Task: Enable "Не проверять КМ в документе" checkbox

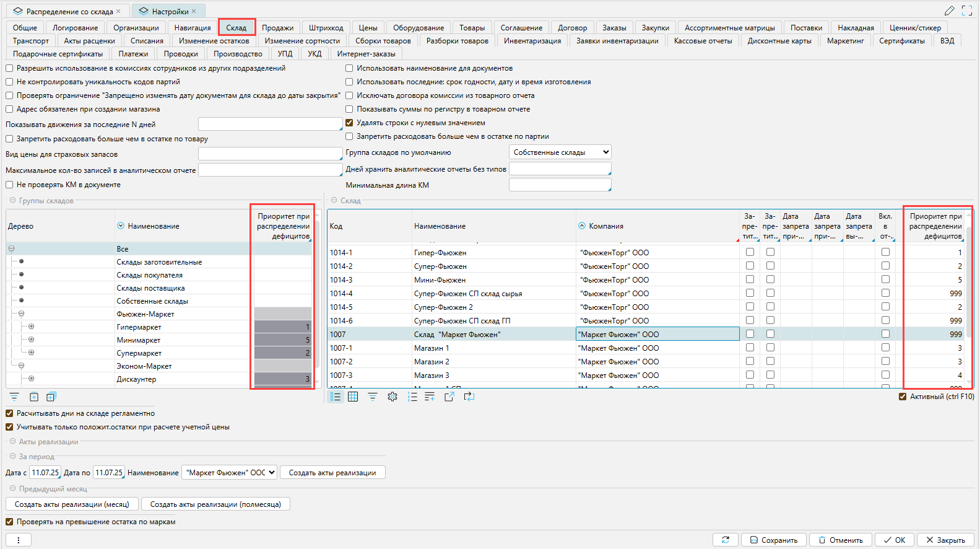Action: pyautogui.click(x=9, y=185)
